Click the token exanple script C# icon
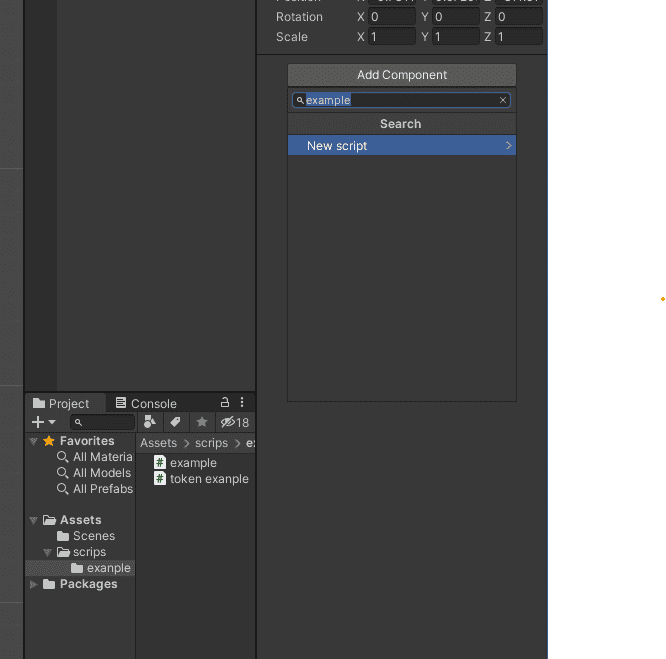The height and width of the screenshot is (659, 666). pyautogui.click(x=160, y=479)
